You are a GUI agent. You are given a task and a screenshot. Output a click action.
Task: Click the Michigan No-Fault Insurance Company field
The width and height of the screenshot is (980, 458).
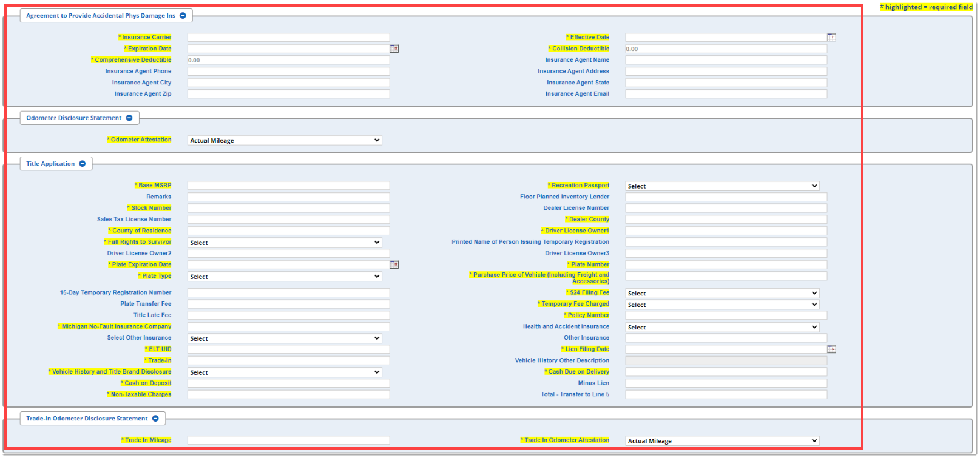[x=288, y=327]
